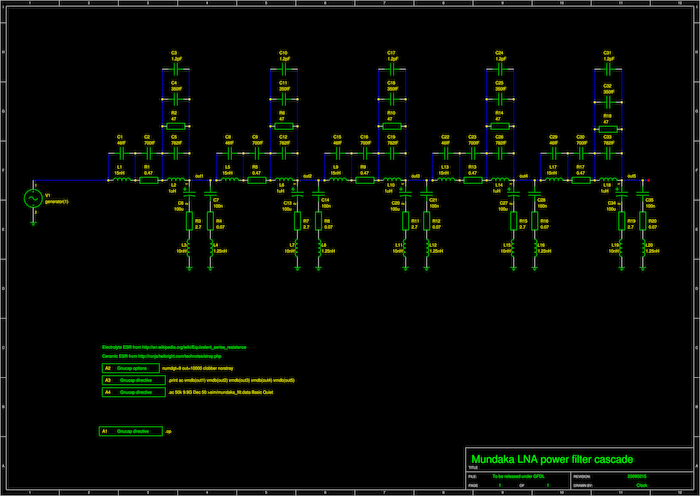Click the L14 1uH label
Screen dimensions: 700x496
tap(499, 188)
